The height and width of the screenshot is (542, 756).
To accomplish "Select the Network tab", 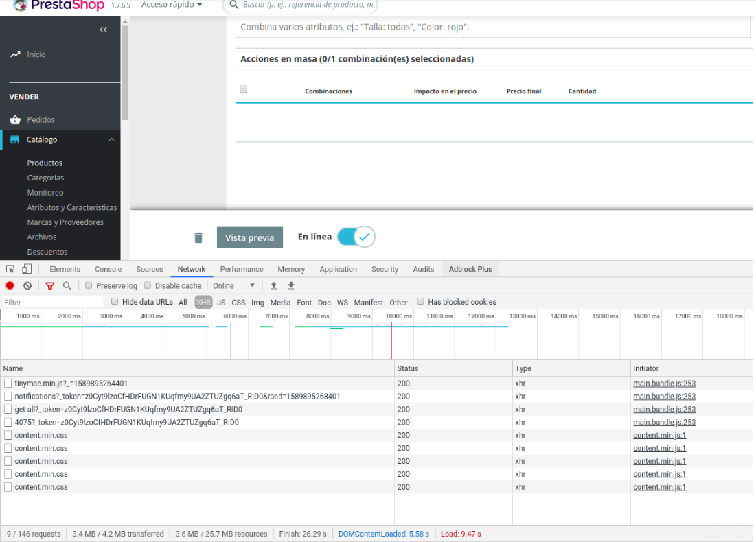I will coord(192,270).
